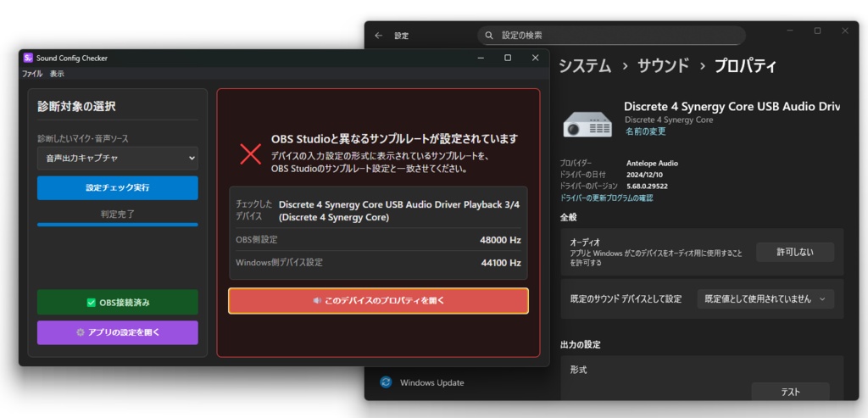Select the 48000 Hz OBS value
Screen dimensions: 868x418
tap(500, 240)
